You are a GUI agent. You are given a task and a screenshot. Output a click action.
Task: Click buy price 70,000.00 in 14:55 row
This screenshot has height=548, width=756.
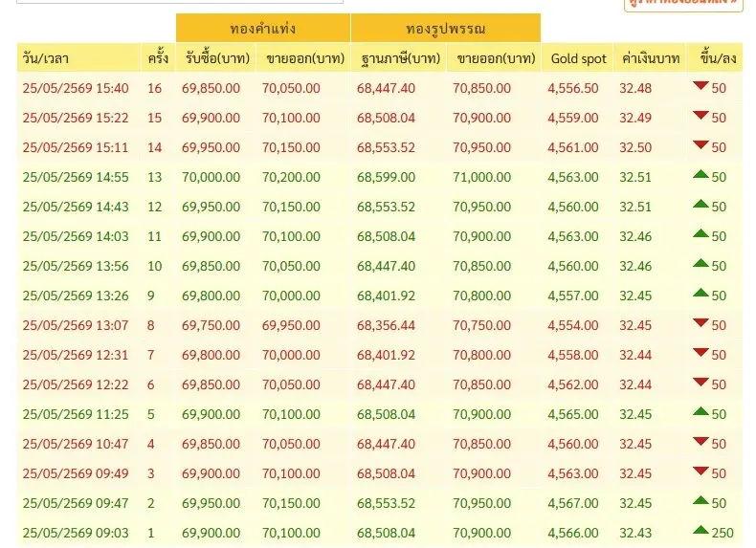coord(211,177)
